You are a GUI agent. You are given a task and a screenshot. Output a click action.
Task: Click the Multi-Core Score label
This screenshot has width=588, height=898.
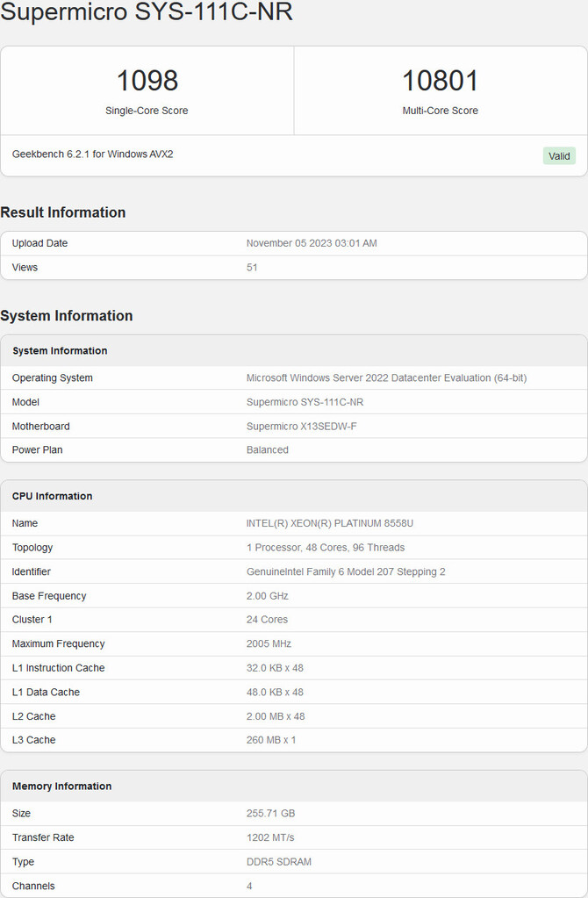point(440,111)
